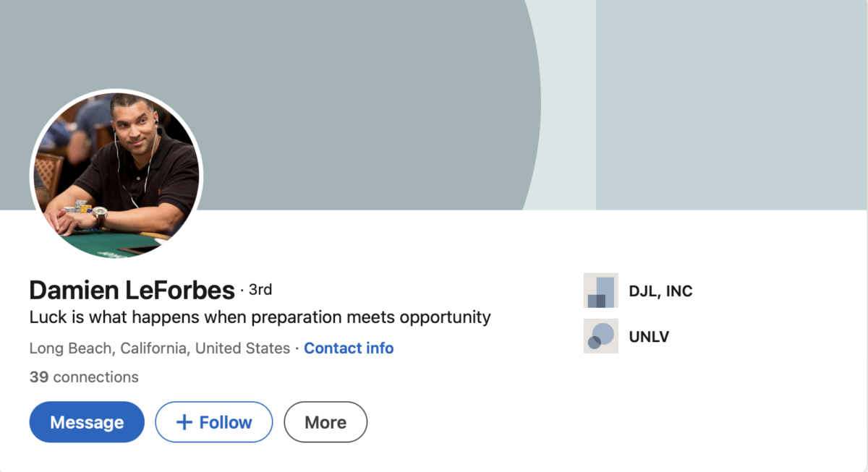Click the Long Beach, California location text
The height and width of the screenshot is (472, 868).
coord(159,348)
